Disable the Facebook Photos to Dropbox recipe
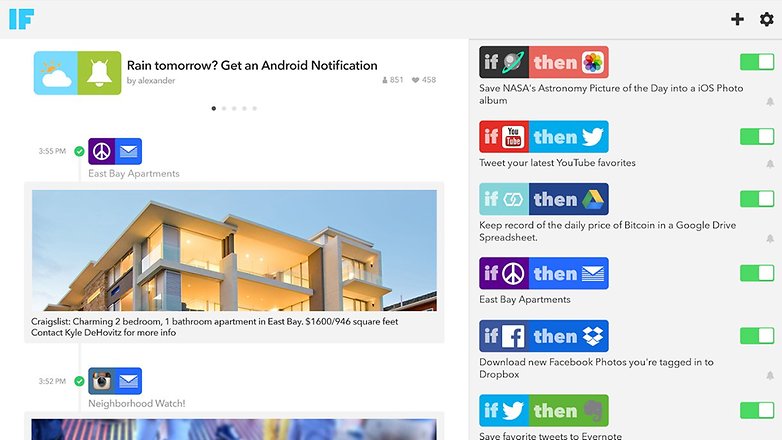 [757, 336]
